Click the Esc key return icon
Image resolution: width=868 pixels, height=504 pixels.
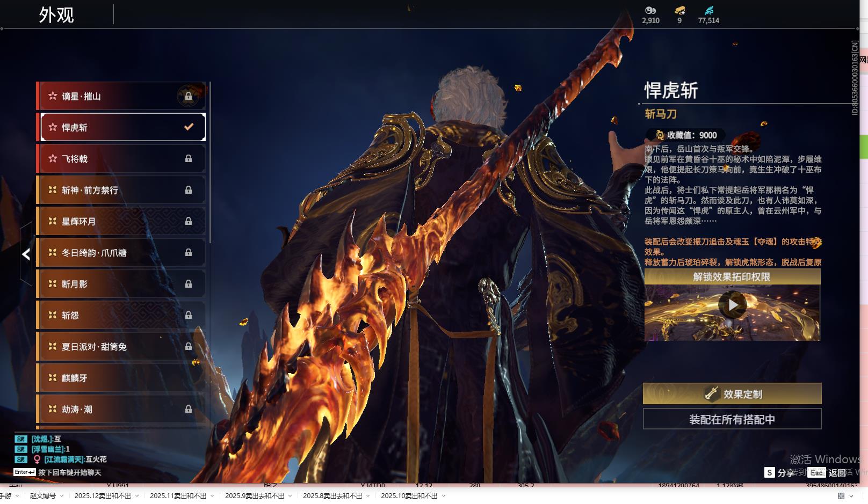point(817,472)
